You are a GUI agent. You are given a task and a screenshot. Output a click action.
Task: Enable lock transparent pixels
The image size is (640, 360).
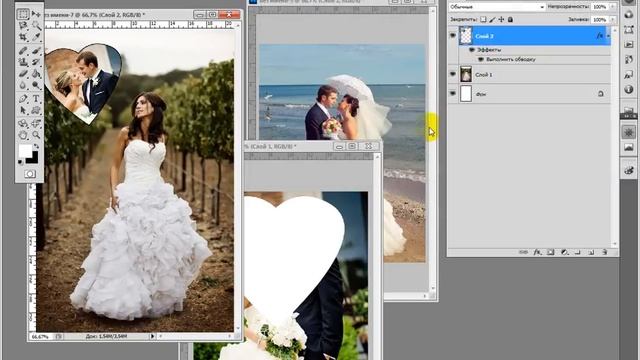tap(483, 19)
